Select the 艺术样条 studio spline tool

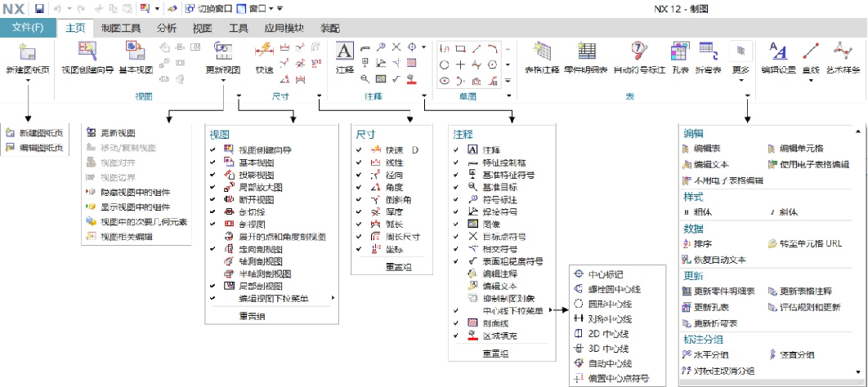point(843,51)
